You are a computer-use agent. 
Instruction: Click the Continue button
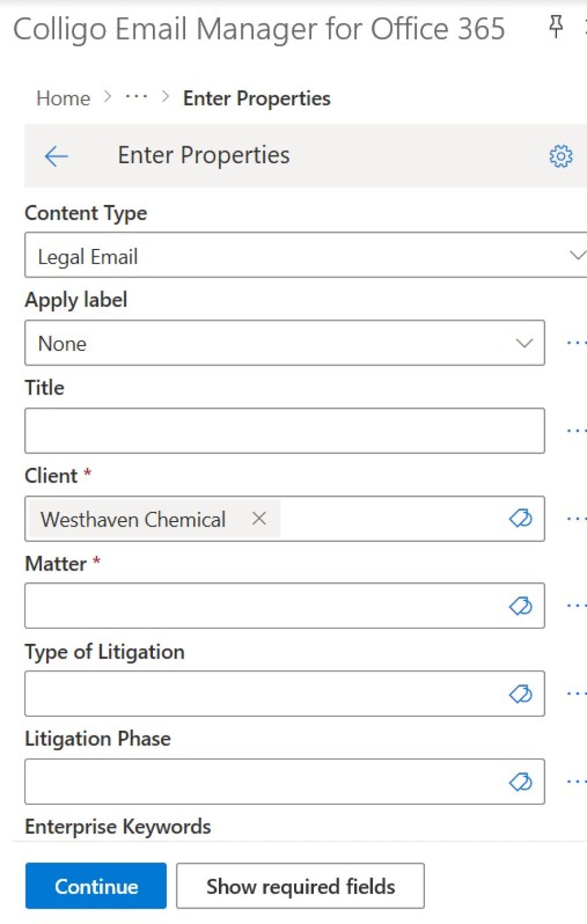96,886
